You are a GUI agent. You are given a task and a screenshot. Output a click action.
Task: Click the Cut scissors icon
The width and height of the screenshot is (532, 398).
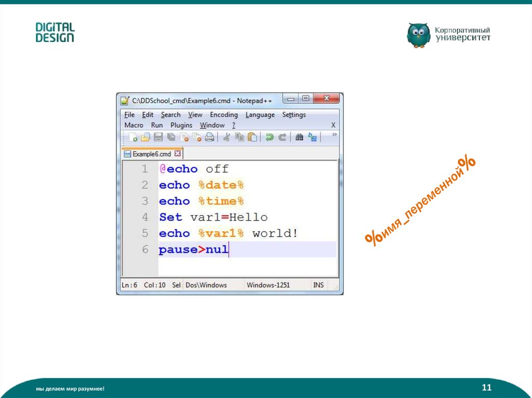[x=227, y=138]
